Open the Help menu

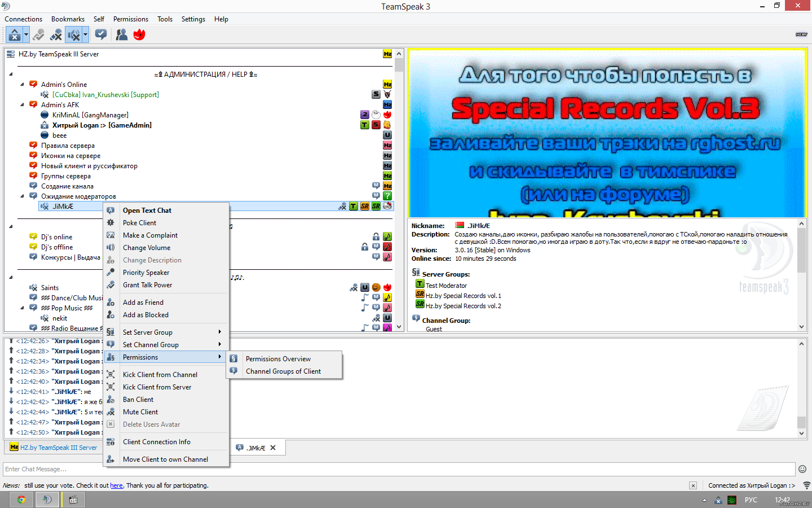tap(221, 19)
